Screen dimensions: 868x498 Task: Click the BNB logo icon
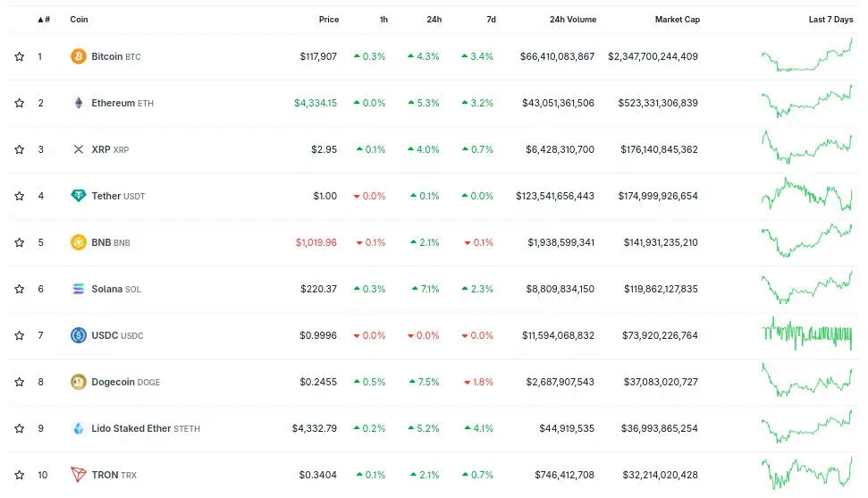coord(79,242)
